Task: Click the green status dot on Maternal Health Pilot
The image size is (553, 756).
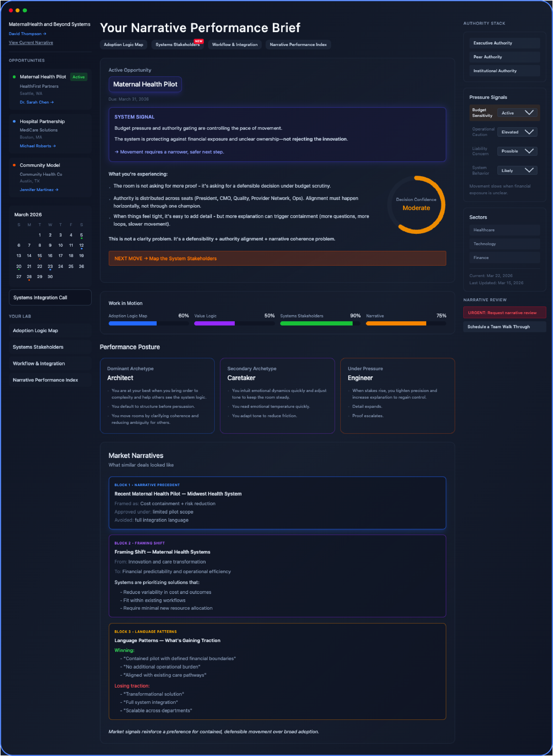Action: 14,77
